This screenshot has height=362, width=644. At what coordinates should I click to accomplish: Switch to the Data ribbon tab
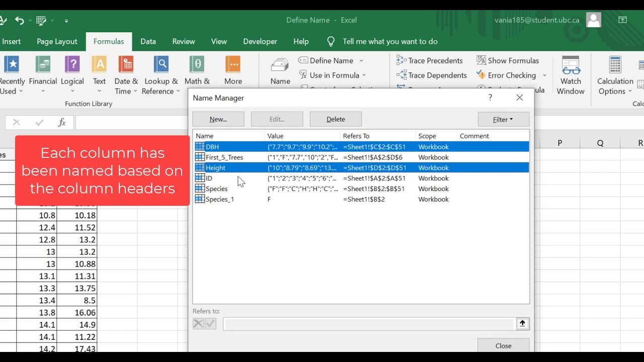(148, 42)
